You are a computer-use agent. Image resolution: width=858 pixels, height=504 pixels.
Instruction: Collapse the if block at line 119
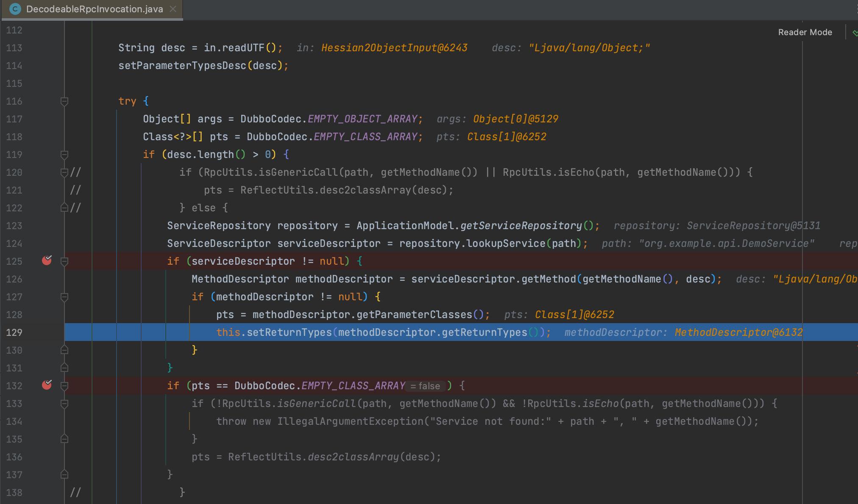click(x=64, y=155)
